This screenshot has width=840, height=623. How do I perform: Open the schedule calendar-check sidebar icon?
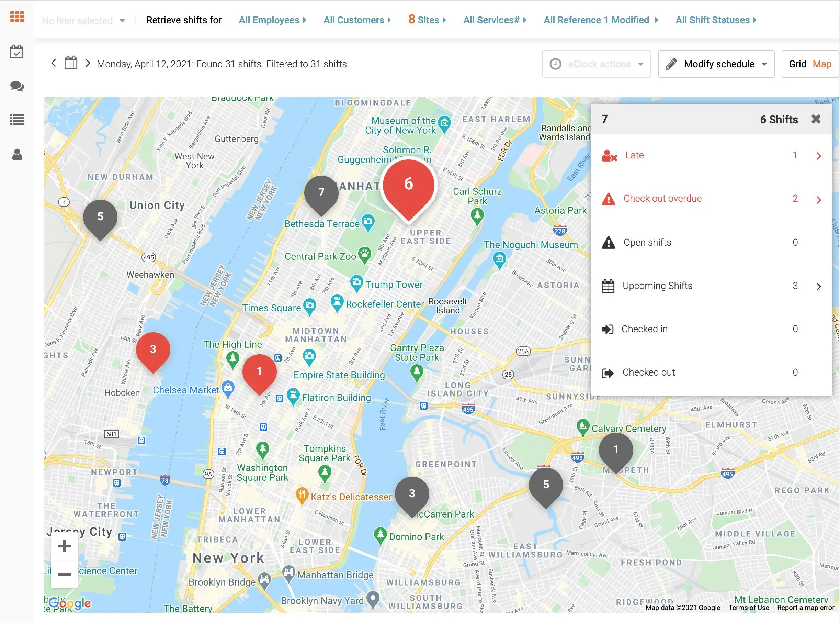point(16,52)
